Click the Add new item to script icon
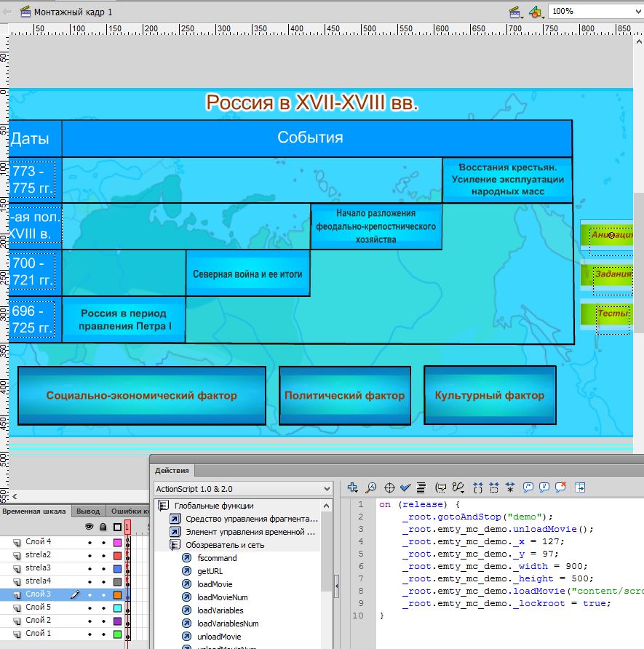This screenshot has height=649, width=644. point(353,487)
